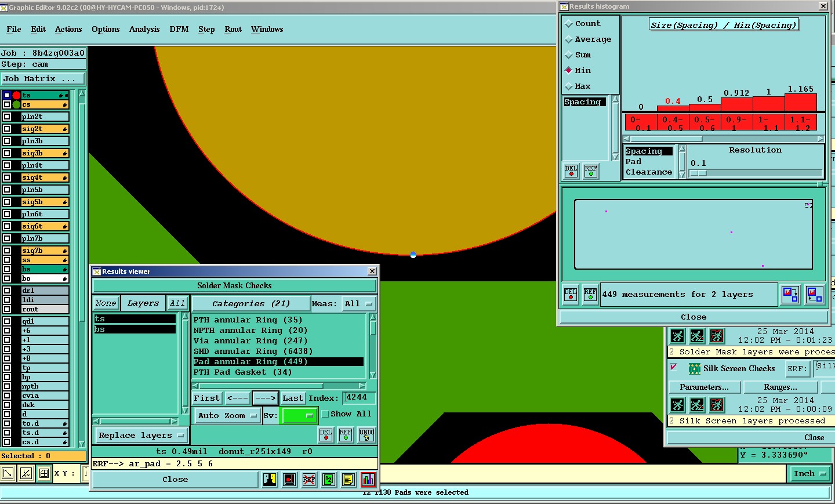Open the File menu
Viewport: 835px width, 504px height.
pyautogui.click(x=14, y=29)
